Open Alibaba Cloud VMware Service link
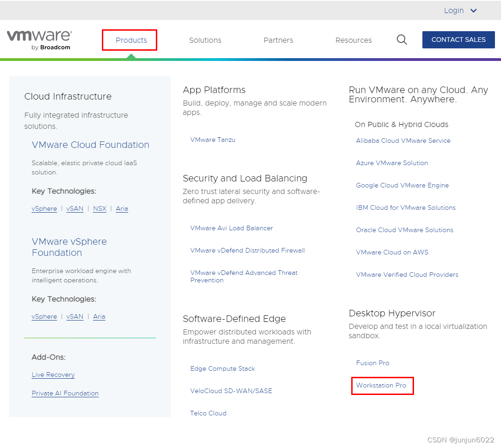The image size is (501, 448). [403, 140]
